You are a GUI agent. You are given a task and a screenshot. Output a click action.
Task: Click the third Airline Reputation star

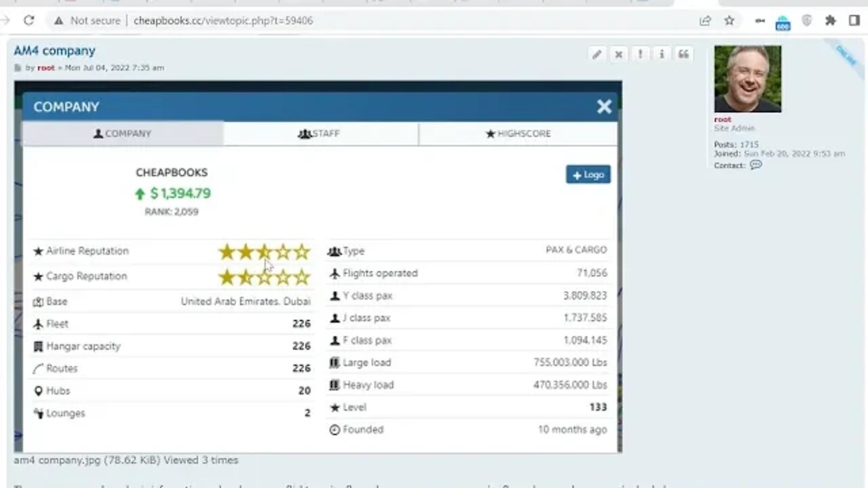(x=264, y=252)
